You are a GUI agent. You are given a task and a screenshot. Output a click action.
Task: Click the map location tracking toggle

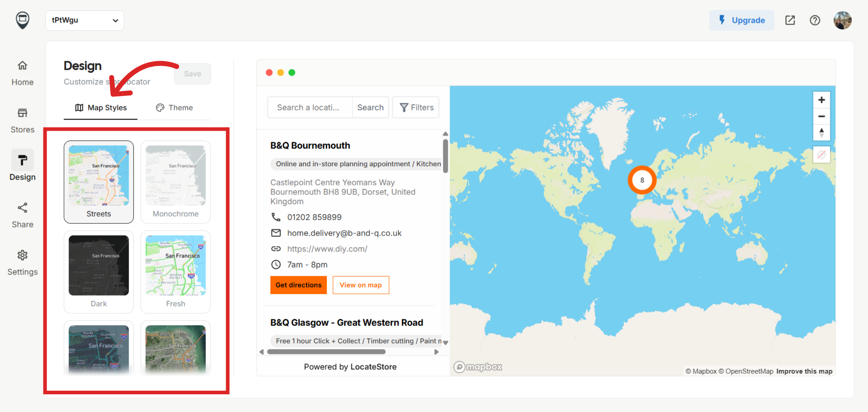coord(822,155)
